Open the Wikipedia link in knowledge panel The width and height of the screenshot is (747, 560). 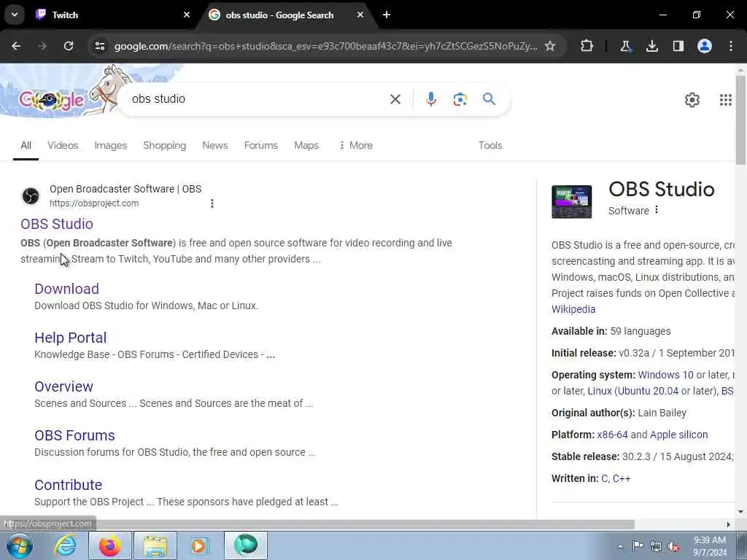click(x=573, y=309)
